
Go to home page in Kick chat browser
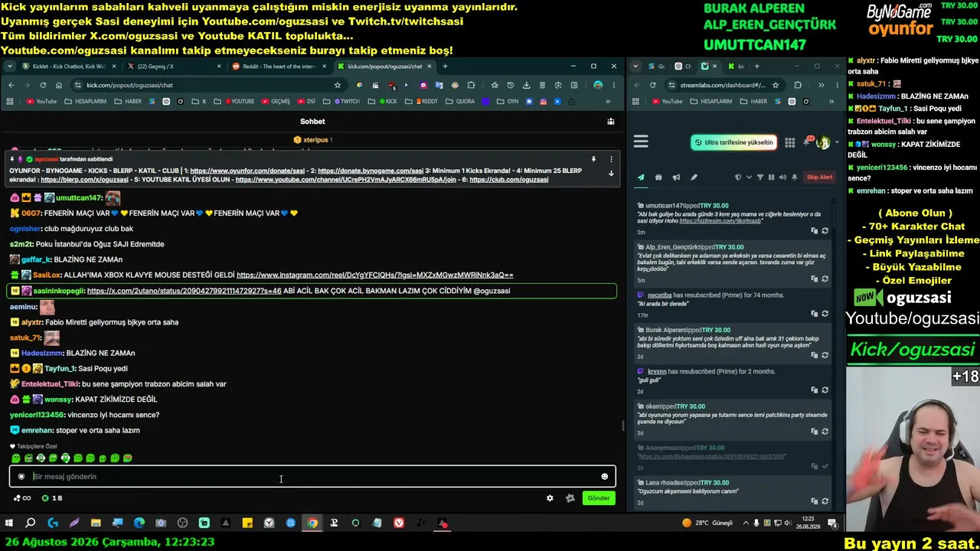tap(59, 85)
